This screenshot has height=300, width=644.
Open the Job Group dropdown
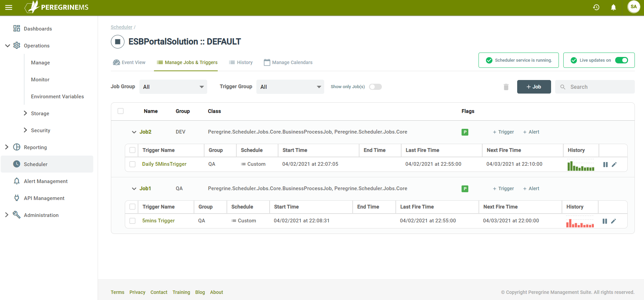pos(173,87)
